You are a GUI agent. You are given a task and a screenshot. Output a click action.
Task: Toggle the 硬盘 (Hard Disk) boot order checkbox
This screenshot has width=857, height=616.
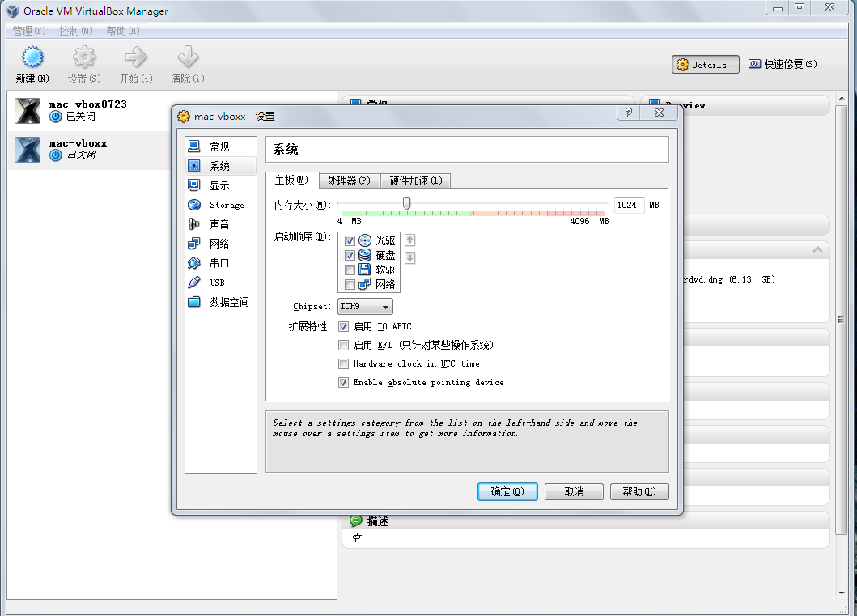coord(350,255)
